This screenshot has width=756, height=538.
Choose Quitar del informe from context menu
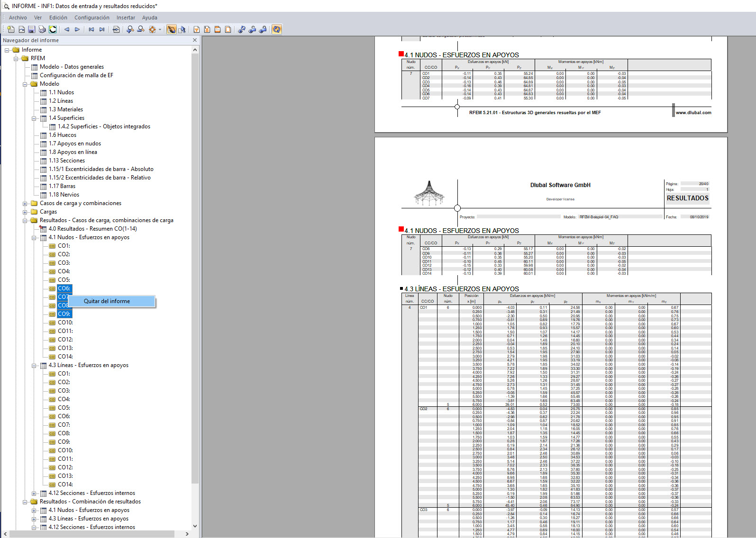(112, 301)
